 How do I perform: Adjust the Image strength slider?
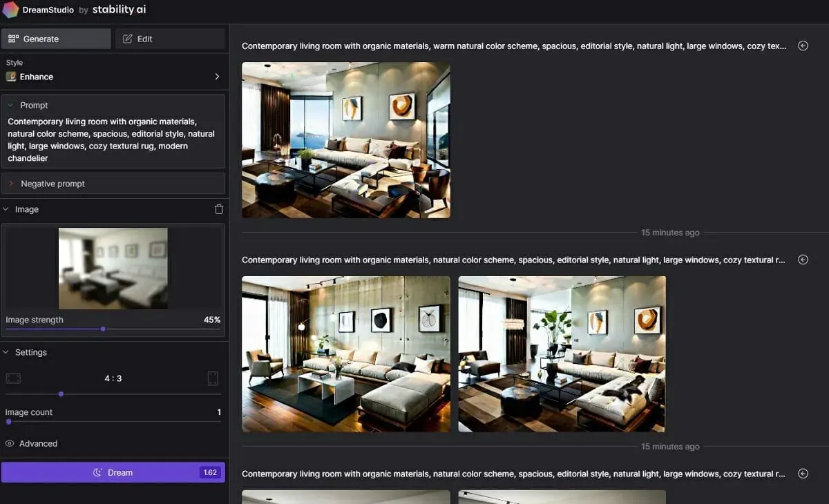[x=103, y=329]
